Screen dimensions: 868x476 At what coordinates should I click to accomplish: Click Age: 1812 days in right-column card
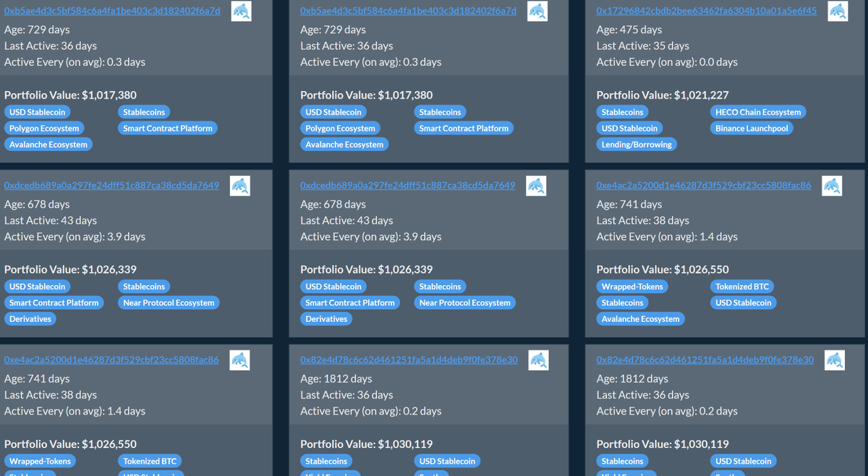click(x=632, y=378)
